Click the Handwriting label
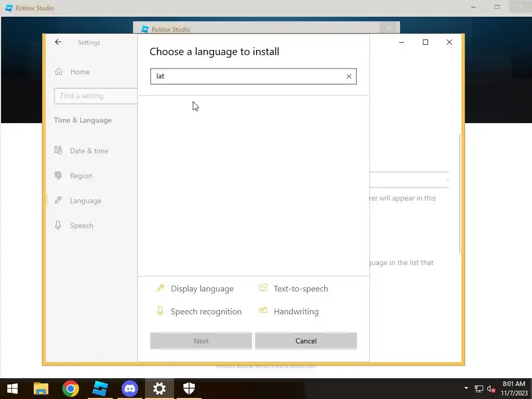The image size is (532, 399). pos(296,312)
